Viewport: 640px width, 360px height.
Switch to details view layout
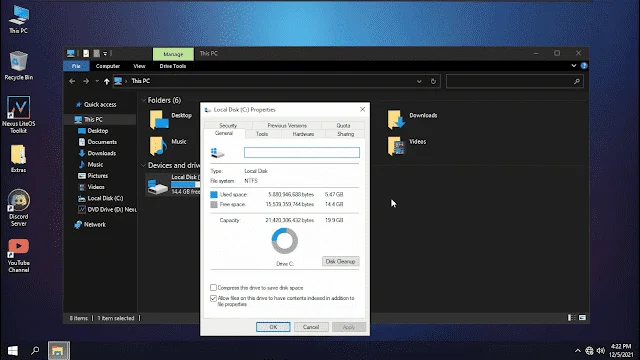coord(572,318)
